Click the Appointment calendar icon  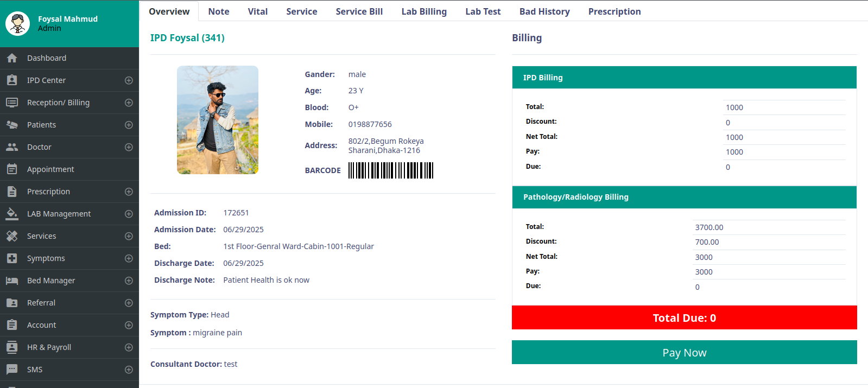click(x=12, y=169)
